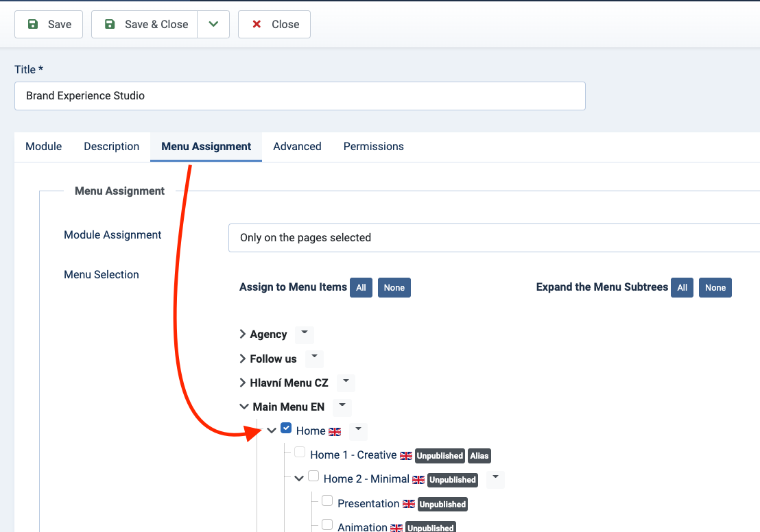Click None beside Assign to Menu Items

pyautogui.click(x=394, y=288)
